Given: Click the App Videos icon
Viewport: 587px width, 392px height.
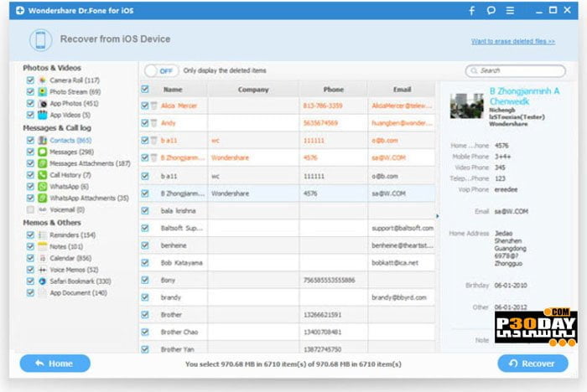Looking at the screenshot, I should (x=43, y=115).
